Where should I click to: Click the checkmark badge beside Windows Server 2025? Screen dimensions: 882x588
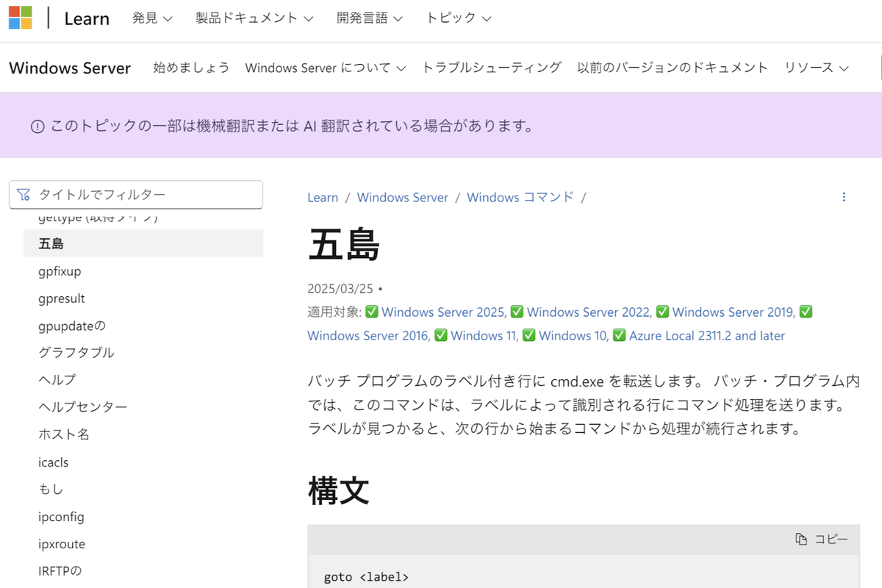click(373, 311)
